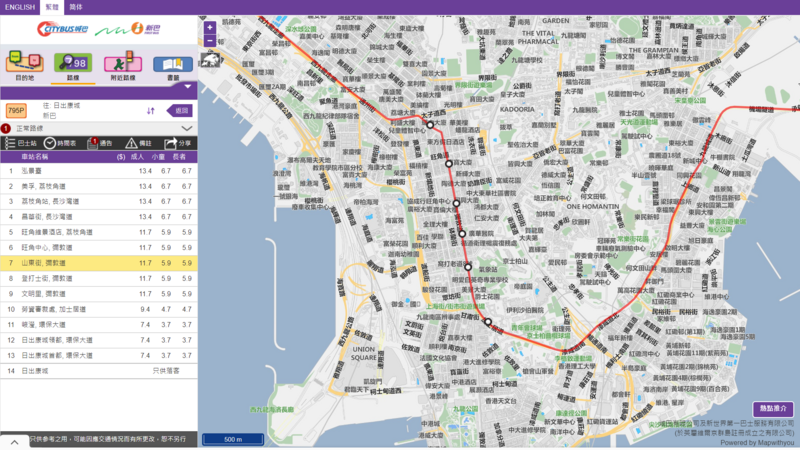Click the First Bus 新巴 logo
The height and width of the screenshot is (450, 800).
point(128,29)
